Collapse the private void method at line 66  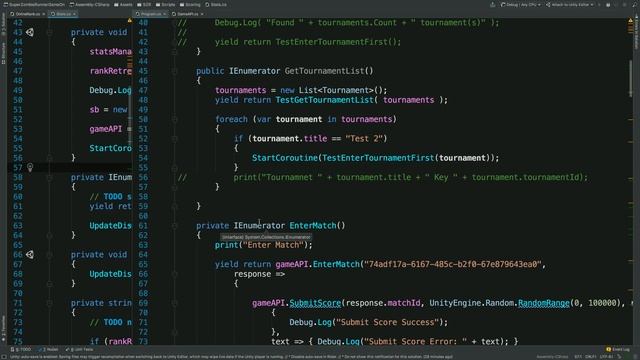tap(49, 255)
